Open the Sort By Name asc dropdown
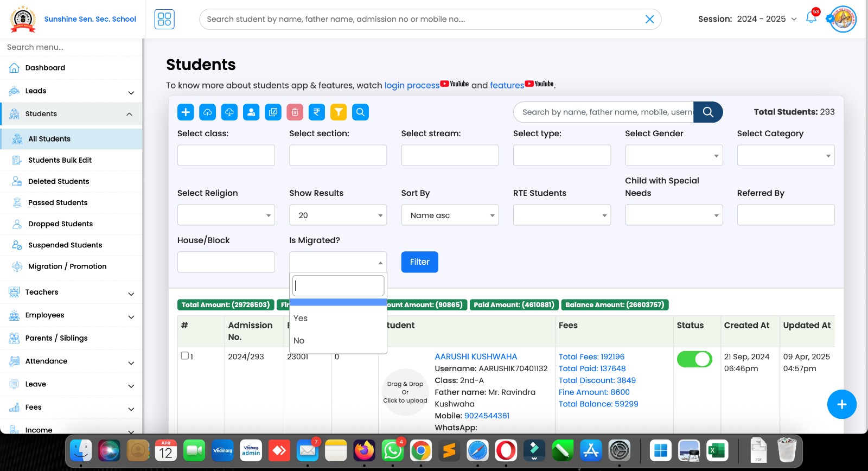 [450, 215]
